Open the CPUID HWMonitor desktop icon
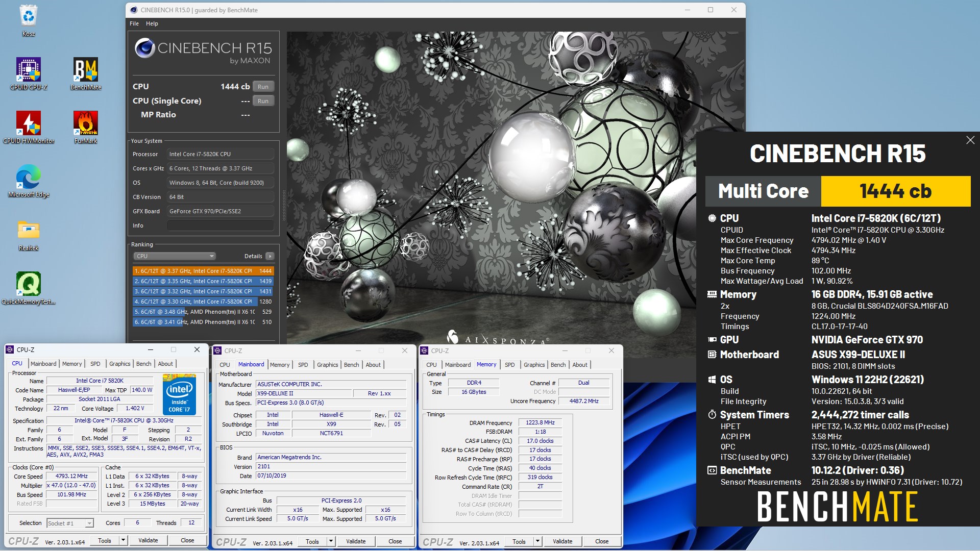The image size is (980, 551). [29, 128]
